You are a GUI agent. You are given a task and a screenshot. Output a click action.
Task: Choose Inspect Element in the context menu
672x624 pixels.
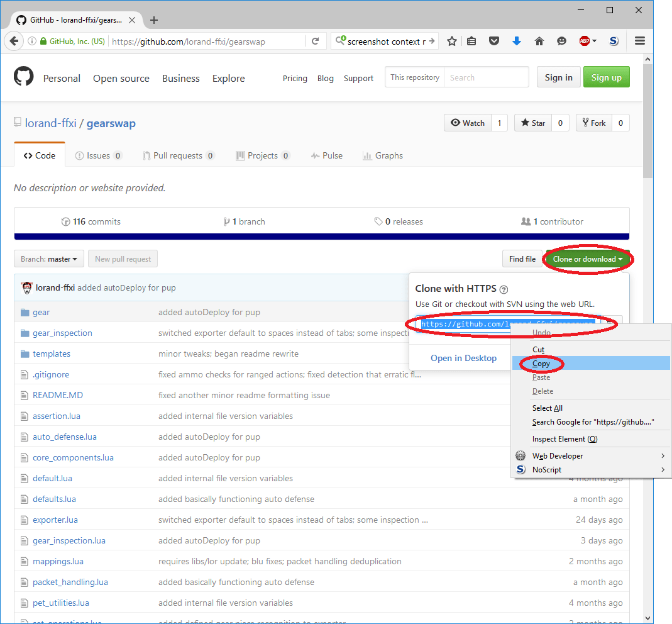pos(592,438)
